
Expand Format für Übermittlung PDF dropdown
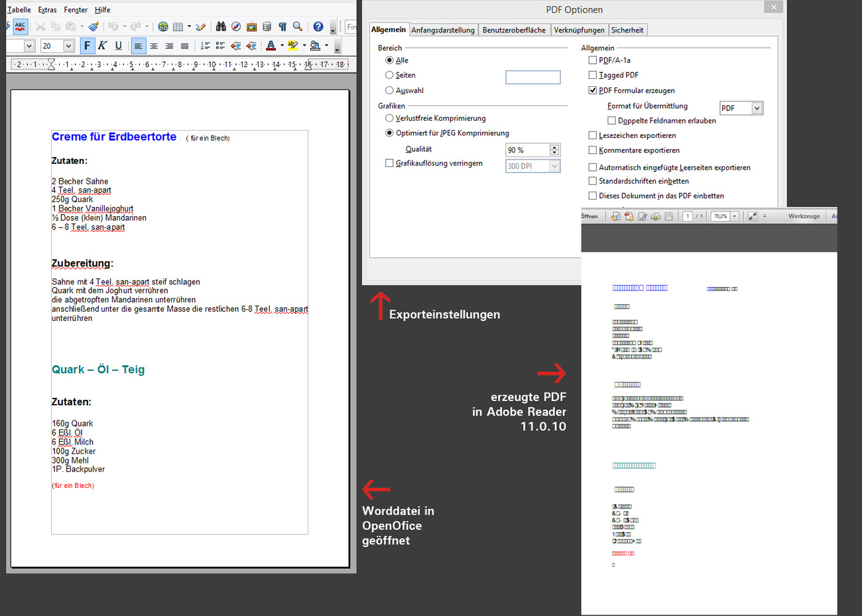757,108
